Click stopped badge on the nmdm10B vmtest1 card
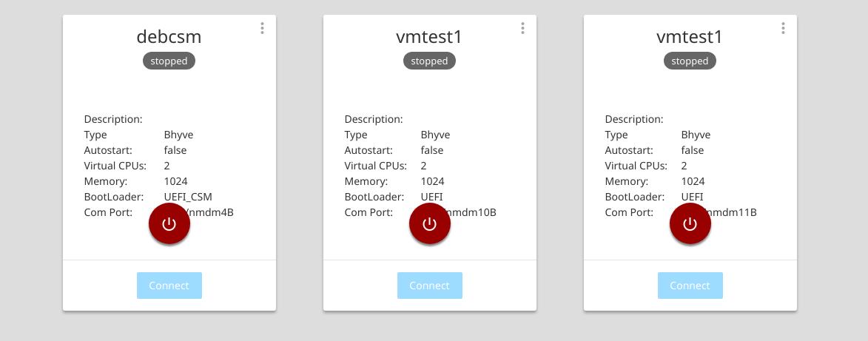868x341 pixels. point(430,61)
